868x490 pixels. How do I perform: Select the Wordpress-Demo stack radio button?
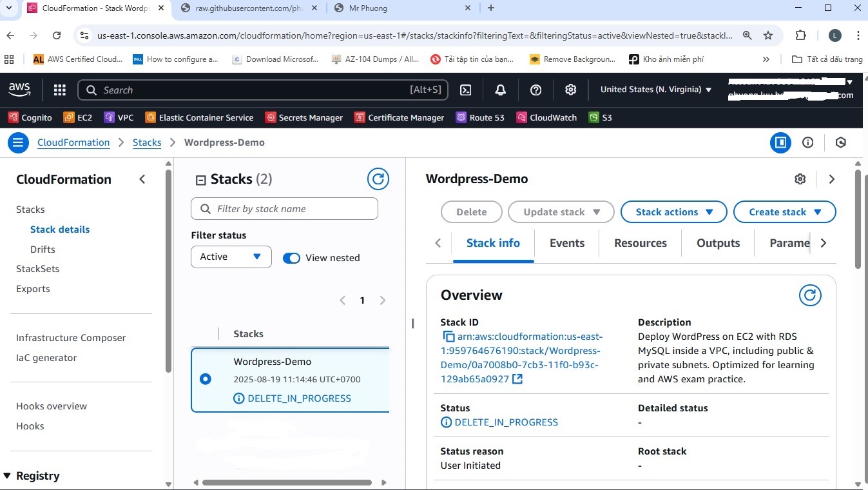pyautogui.click(x=206, y=379)
